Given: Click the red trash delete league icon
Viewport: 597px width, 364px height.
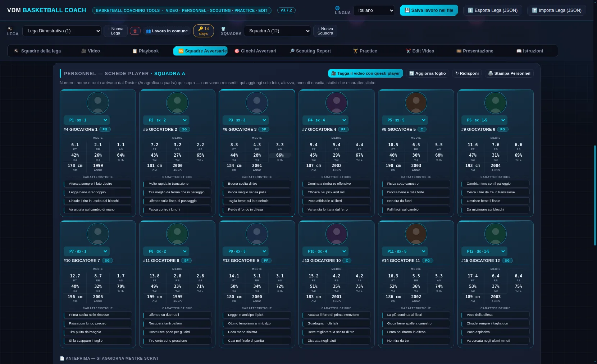Looking at the screenshot, I should (135, 31).
